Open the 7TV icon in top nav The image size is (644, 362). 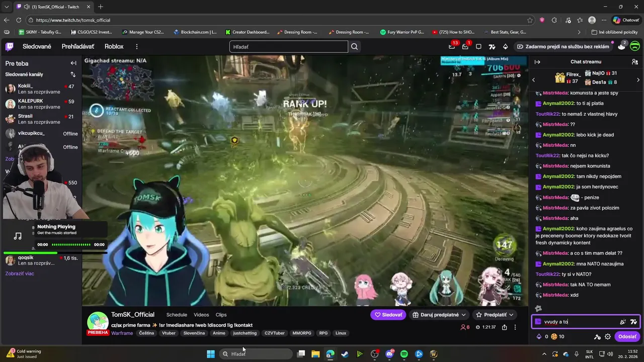(492, 47)
